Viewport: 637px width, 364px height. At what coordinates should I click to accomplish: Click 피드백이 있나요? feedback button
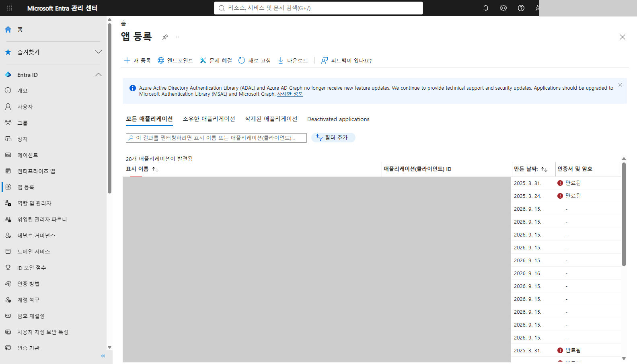(346, 60)
